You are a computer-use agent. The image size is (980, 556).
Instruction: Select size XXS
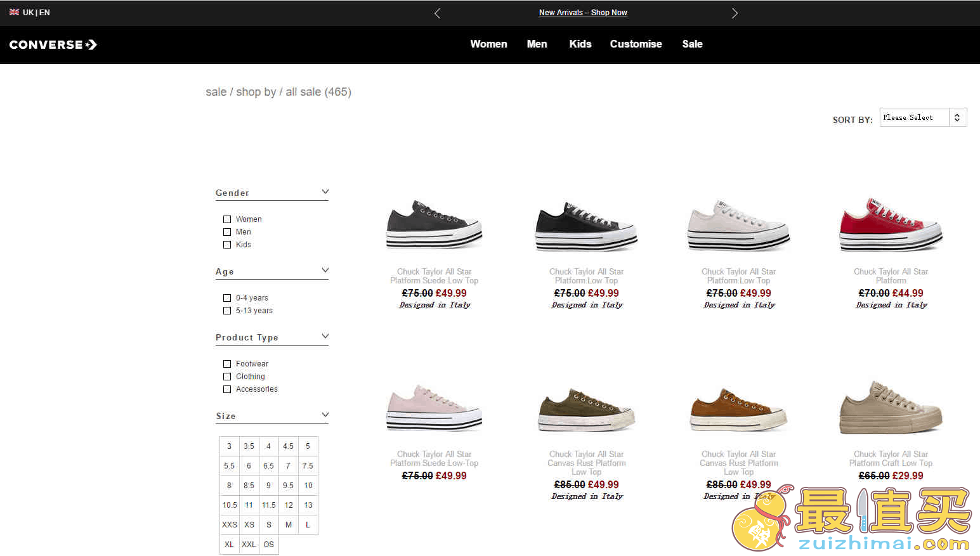[x=230, y=525]
